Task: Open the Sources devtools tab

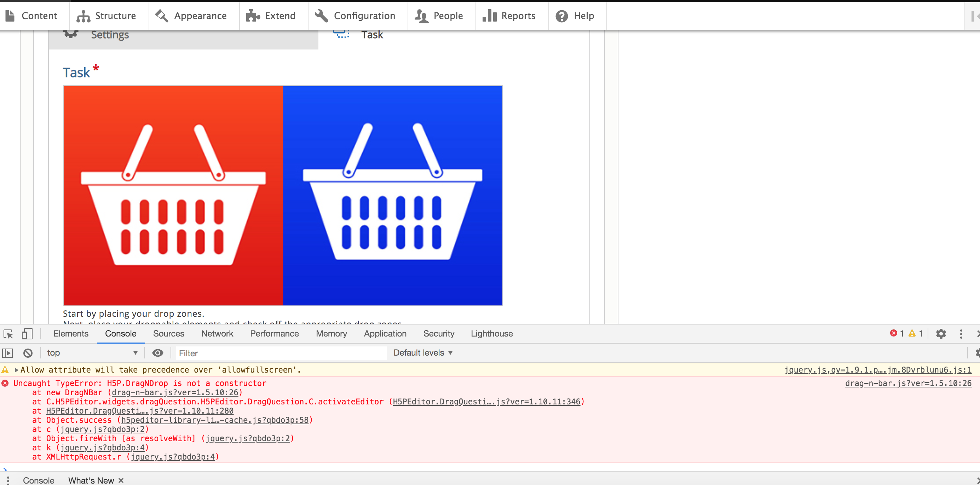Action: pyautogui.click(x=168, y=333)
